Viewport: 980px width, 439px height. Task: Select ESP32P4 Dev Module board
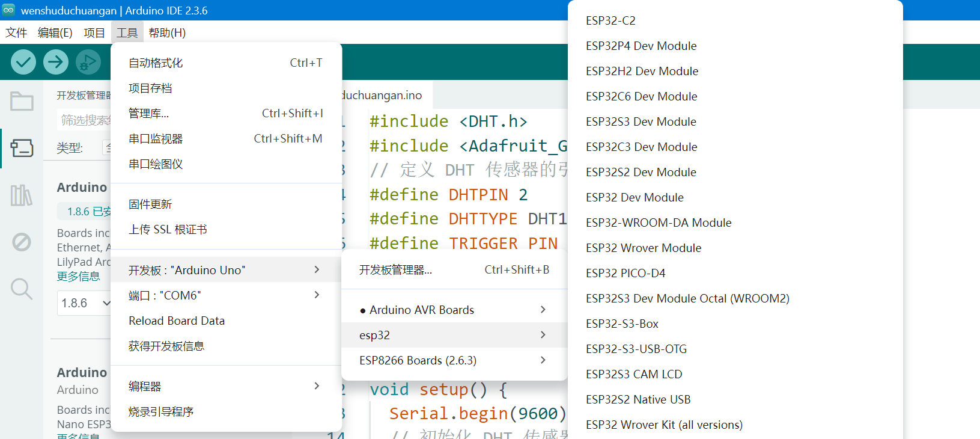[x=735, y=46]
